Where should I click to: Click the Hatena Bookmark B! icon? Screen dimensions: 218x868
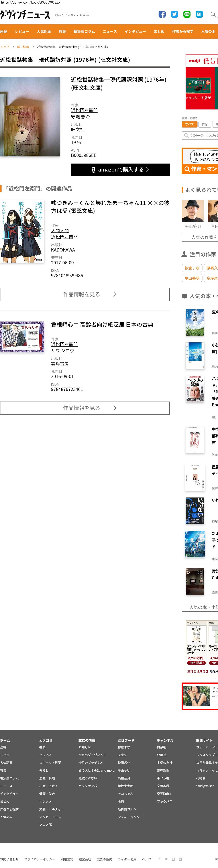199,14
